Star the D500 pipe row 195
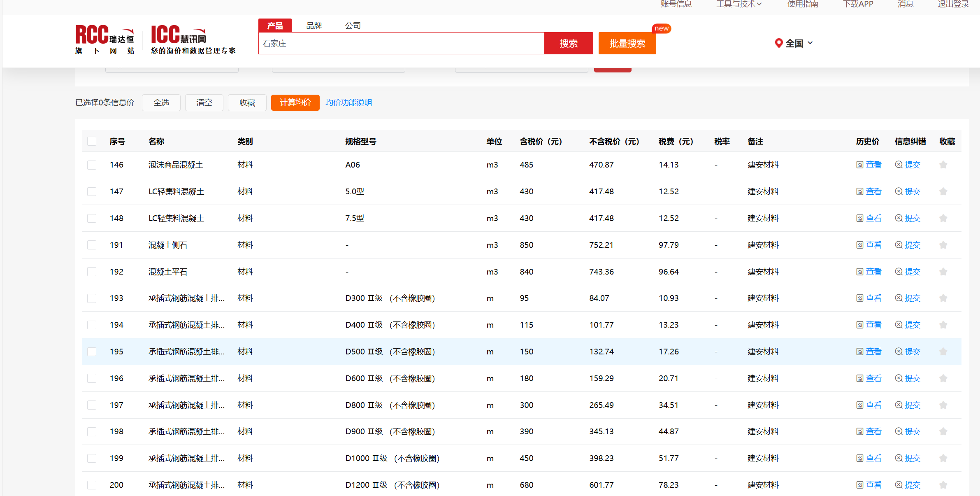Viewport: 980px width, 496px height. pyautogui.click(x=943, y=352)
